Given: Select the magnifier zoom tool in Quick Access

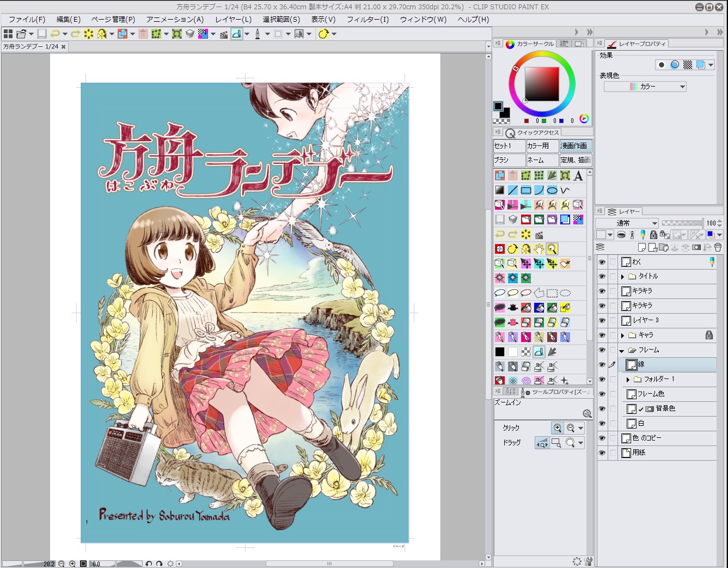Looking at the screenshot, I should tap(552, 249).
